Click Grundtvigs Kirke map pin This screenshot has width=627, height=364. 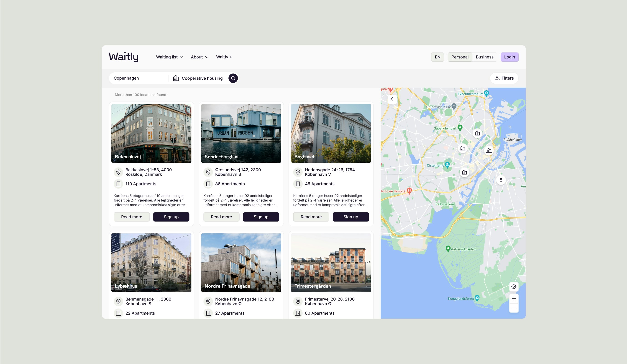click(x=454, y=106)
